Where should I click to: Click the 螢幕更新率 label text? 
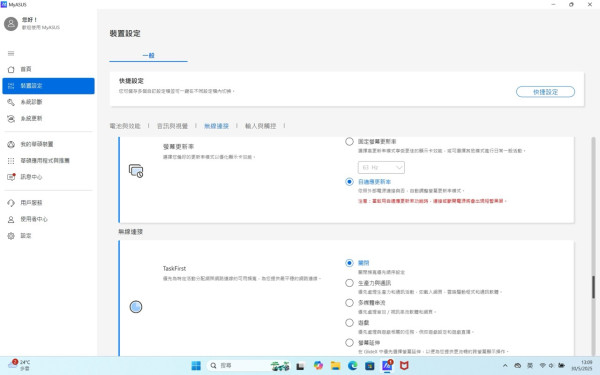click(178, 147)
